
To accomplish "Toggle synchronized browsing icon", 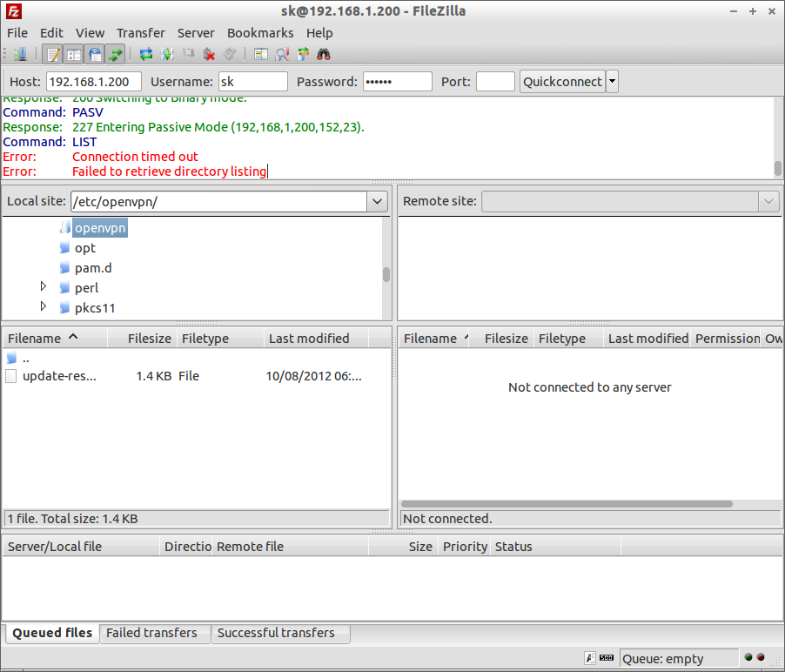I will coord(303,54).
